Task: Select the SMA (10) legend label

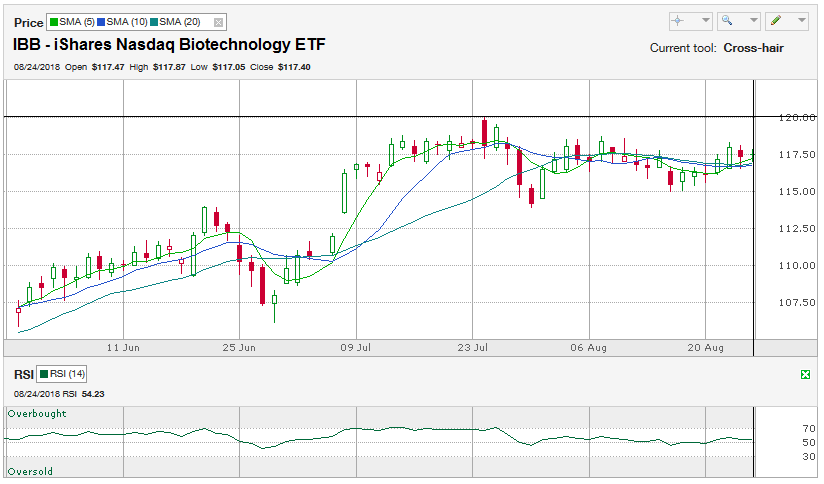Action: 127,22
